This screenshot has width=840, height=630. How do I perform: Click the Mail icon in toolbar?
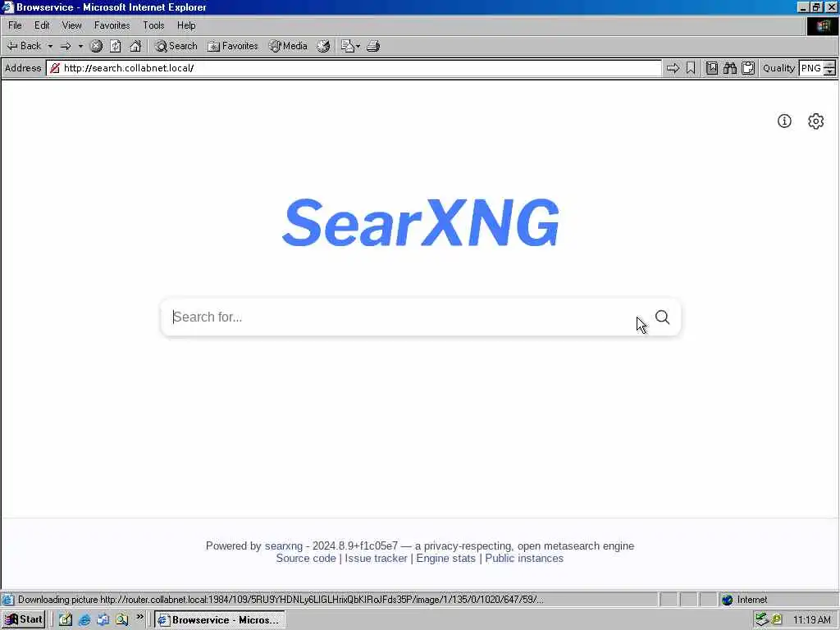[x=348, y=46]
